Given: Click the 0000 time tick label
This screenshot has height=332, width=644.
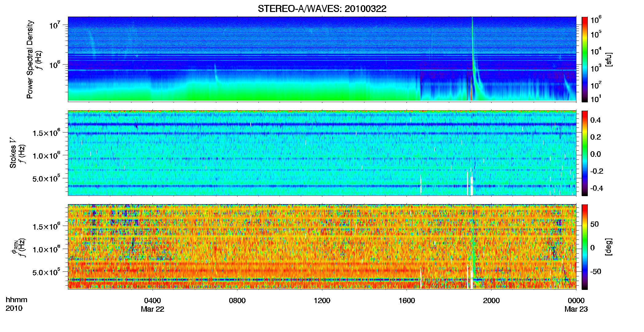Looking at the screenshot, I should [x=576, y=301].
